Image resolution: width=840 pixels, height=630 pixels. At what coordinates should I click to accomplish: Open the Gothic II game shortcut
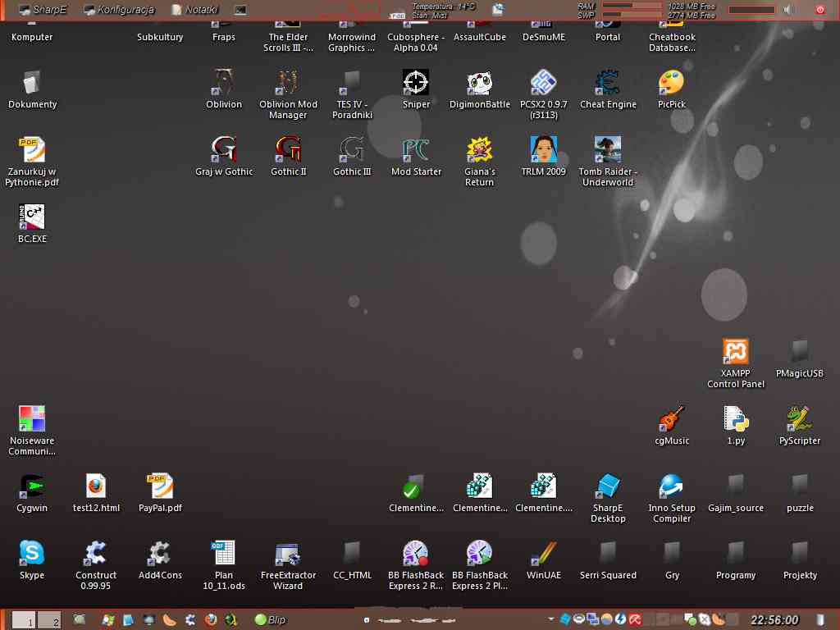tap(288, 151)
